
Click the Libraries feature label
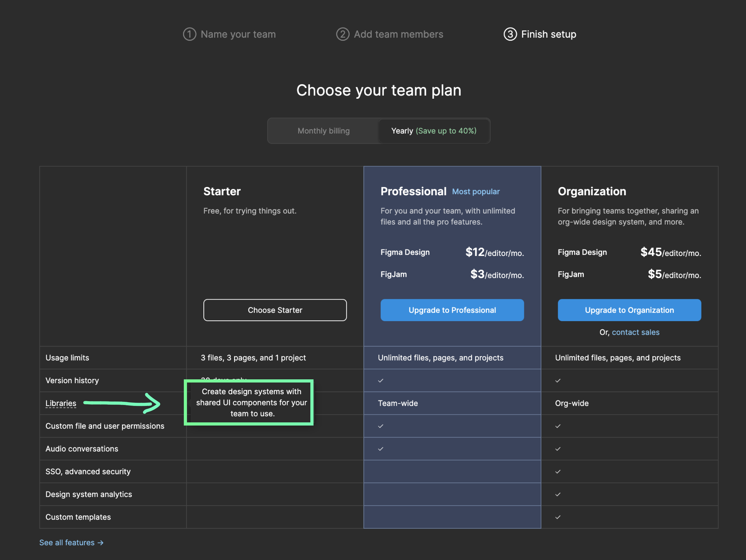pos(61,403)
